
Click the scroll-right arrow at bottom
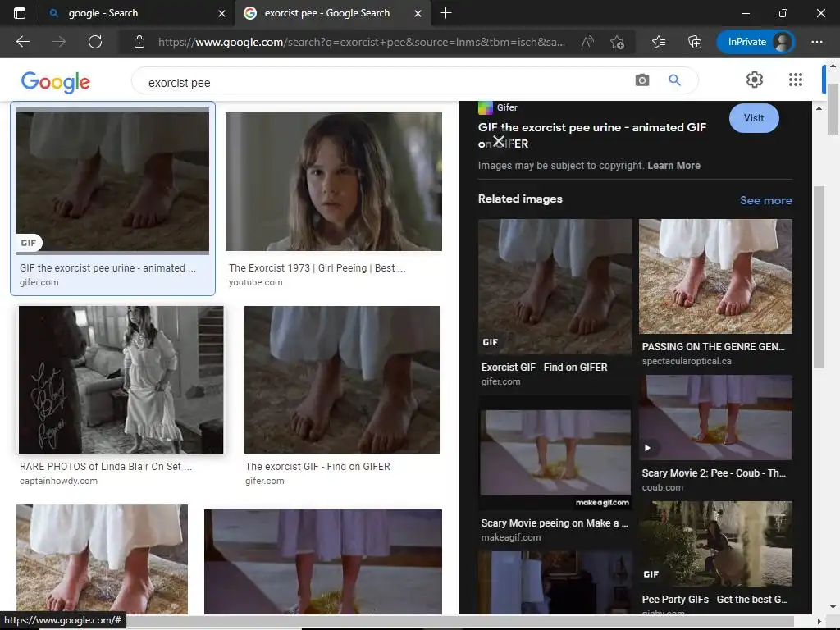pyautogui.click(x=819, y=622)
